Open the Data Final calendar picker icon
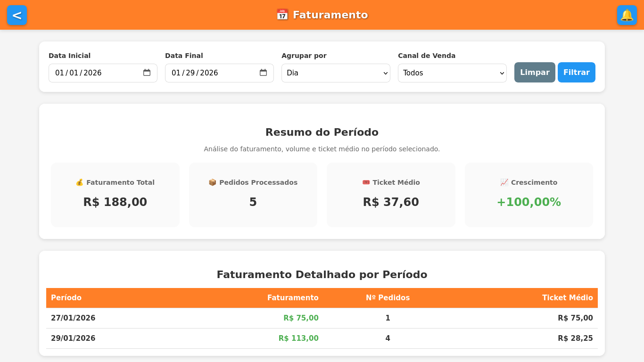Viewport: 644px width, 362px height. click(x=264, y=73)
